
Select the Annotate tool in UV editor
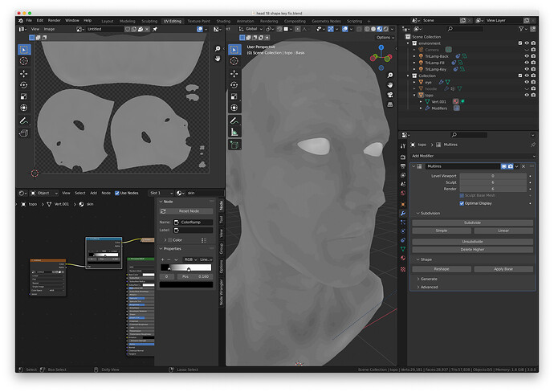(x=23, y=121)
